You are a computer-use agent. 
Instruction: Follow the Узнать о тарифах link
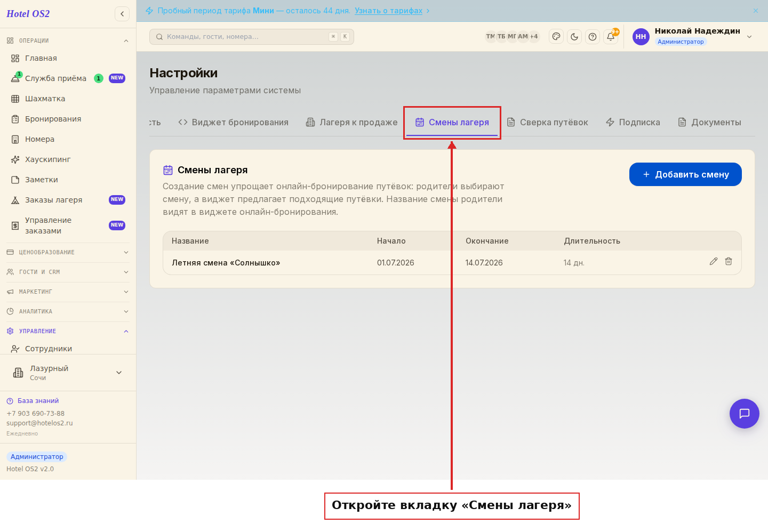(389, 11)
